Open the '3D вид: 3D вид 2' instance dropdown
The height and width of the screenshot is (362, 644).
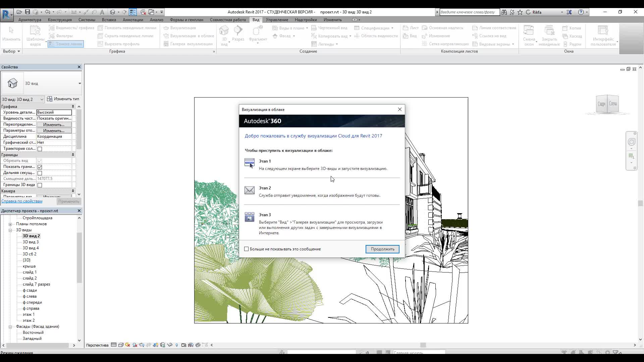click(42, 99)
